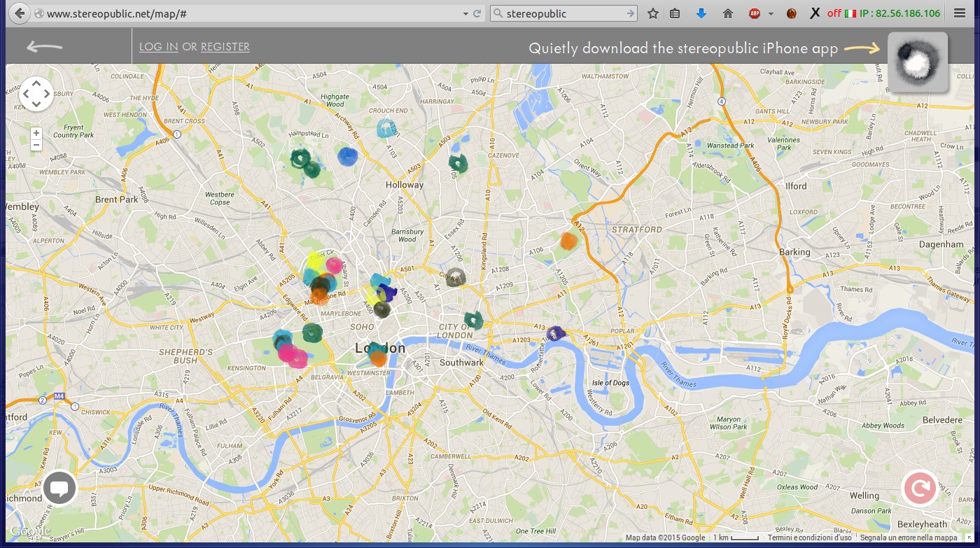The image size is (980, 548).
Task: Click the white back arrow in the stereopublic header
Action: (x=45, y=47)
